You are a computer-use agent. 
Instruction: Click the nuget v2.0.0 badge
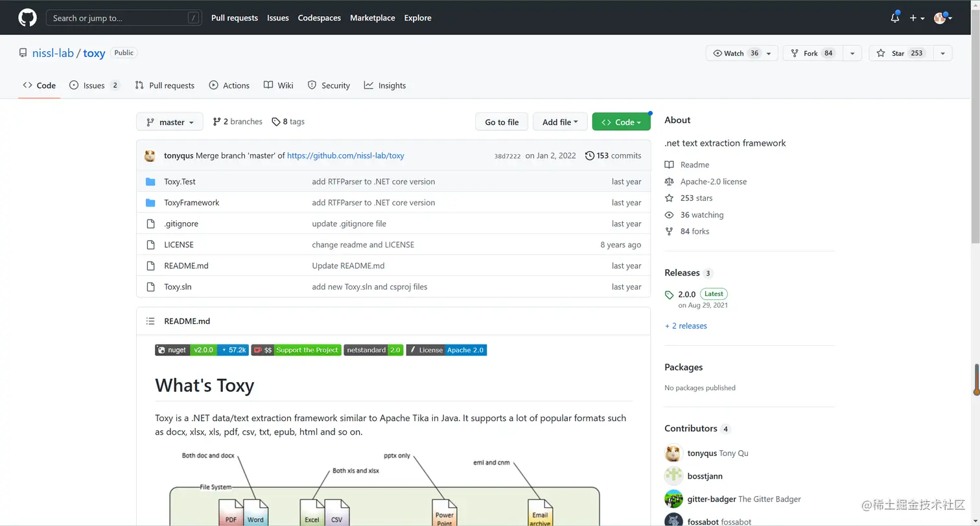coord(202,350)
